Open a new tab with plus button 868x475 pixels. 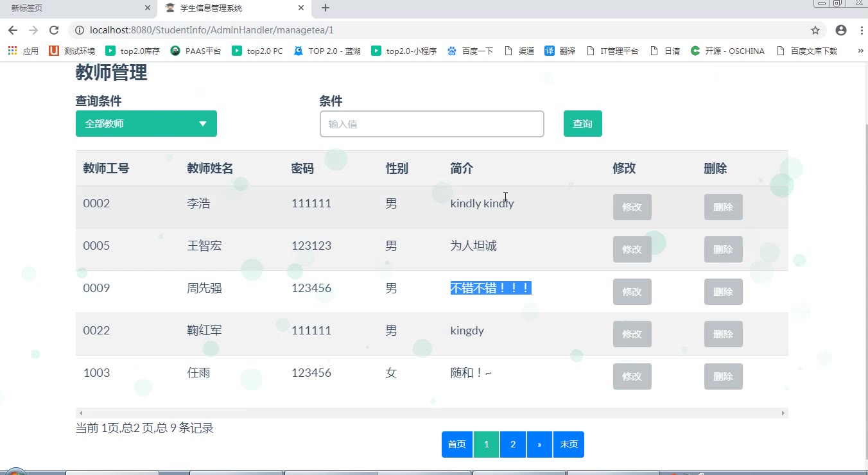(x=325, y=8)
